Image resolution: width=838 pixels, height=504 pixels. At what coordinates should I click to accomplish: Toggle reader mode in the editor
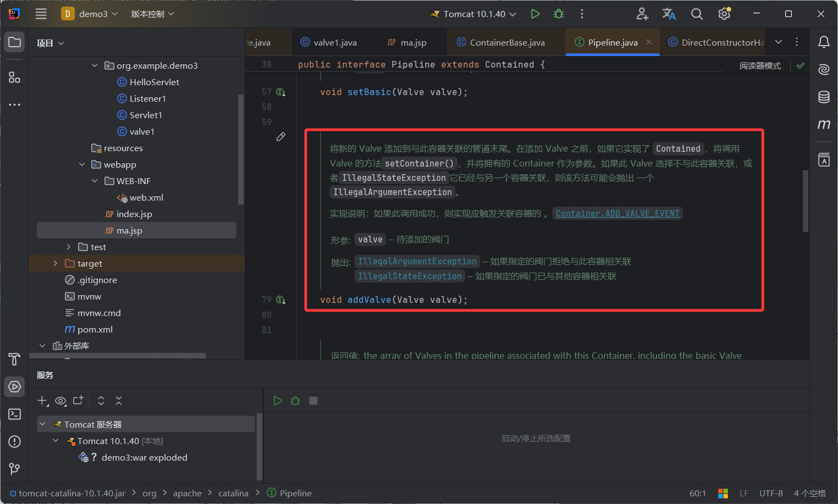pos(760,66)
